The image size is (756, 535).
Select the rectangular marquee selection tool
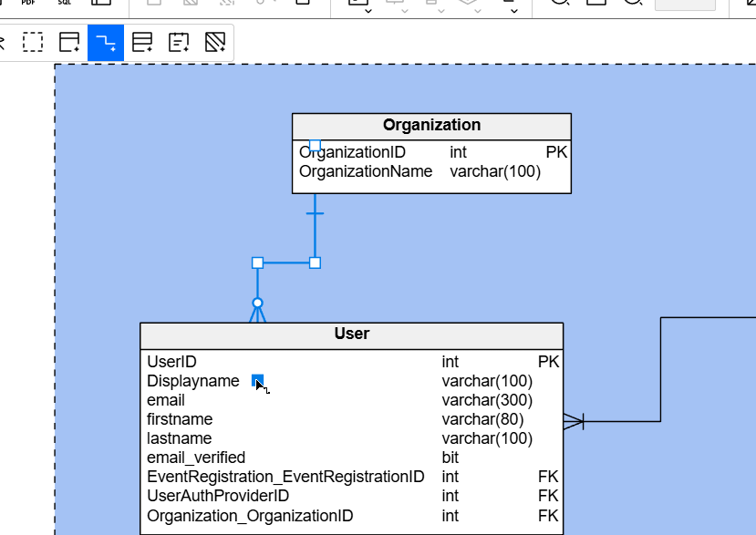tap(33, 42)
